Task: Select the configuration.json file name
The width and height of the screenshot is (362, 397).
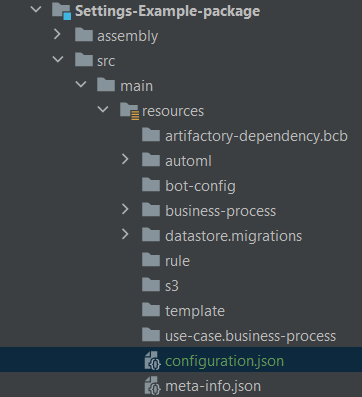Action: (224, 361)
